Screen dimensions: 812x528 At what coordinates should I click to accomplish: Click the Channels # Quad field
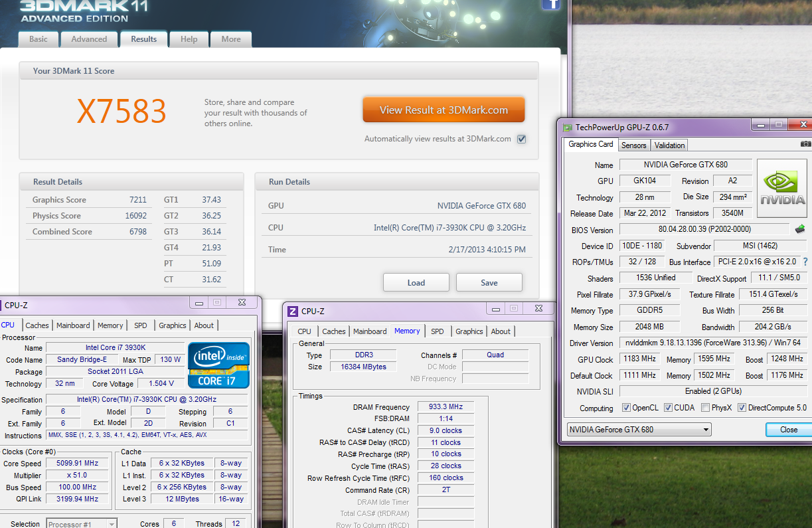(x=495, y=355)
